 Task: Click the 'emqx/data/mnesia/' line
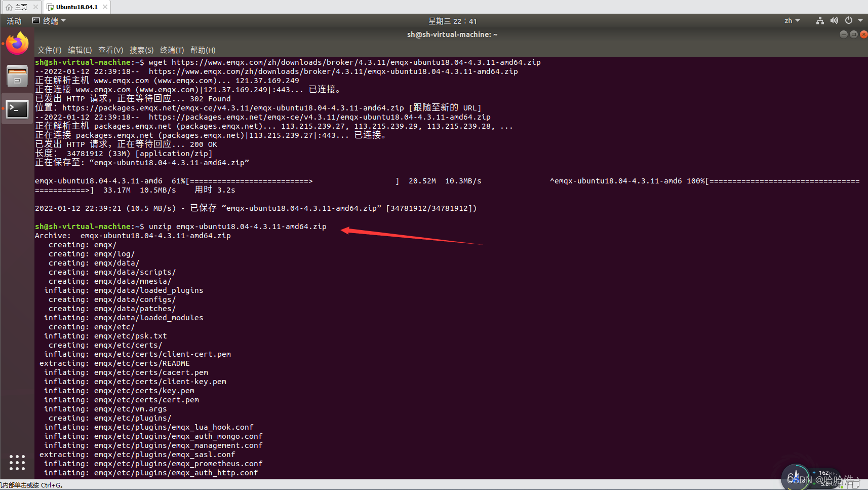tap(110, 281)
